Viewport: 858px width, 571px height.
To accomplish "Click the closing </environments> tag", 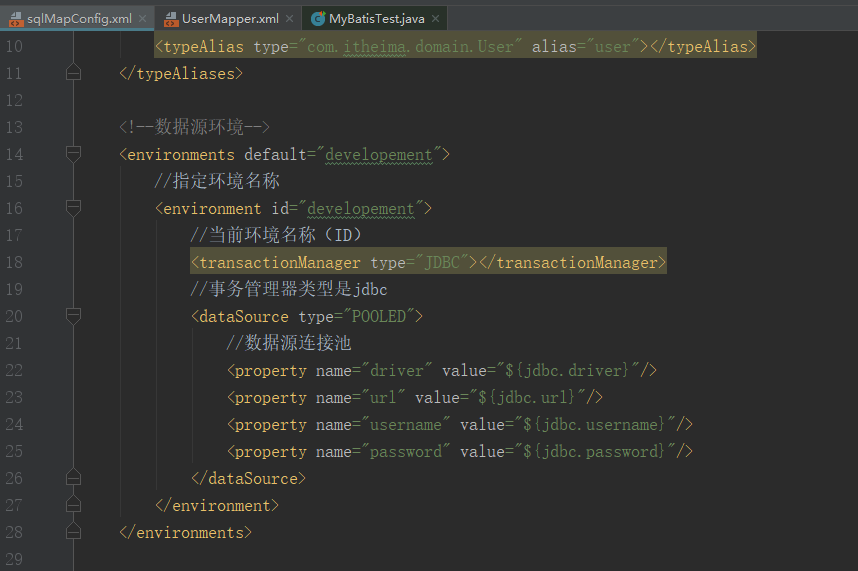I will click(185, 532).
